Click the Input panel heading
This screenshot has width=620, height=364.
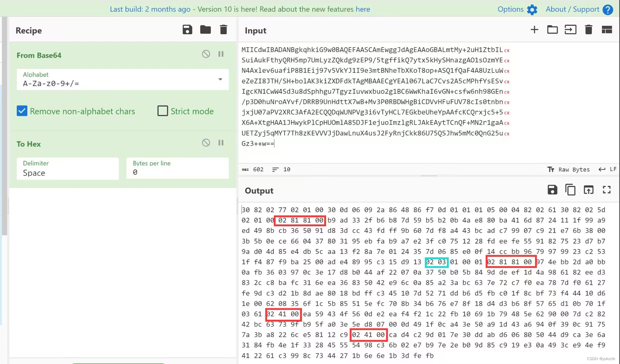[255, 30]
